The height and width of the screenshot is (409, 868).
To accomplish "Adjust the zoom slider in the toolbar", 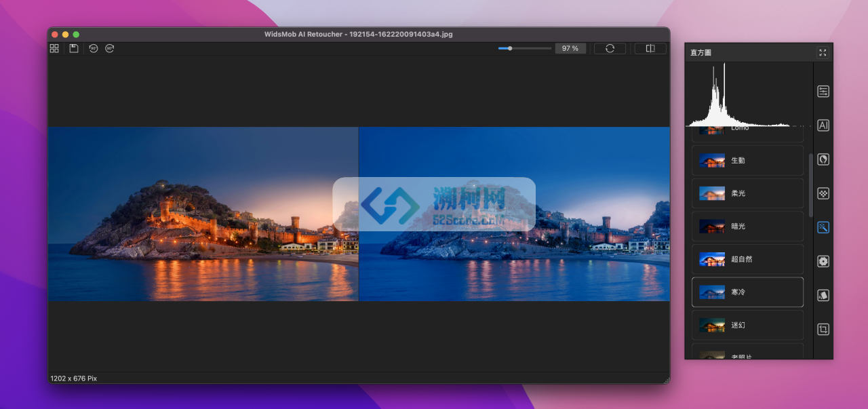I will pos(524,48).
